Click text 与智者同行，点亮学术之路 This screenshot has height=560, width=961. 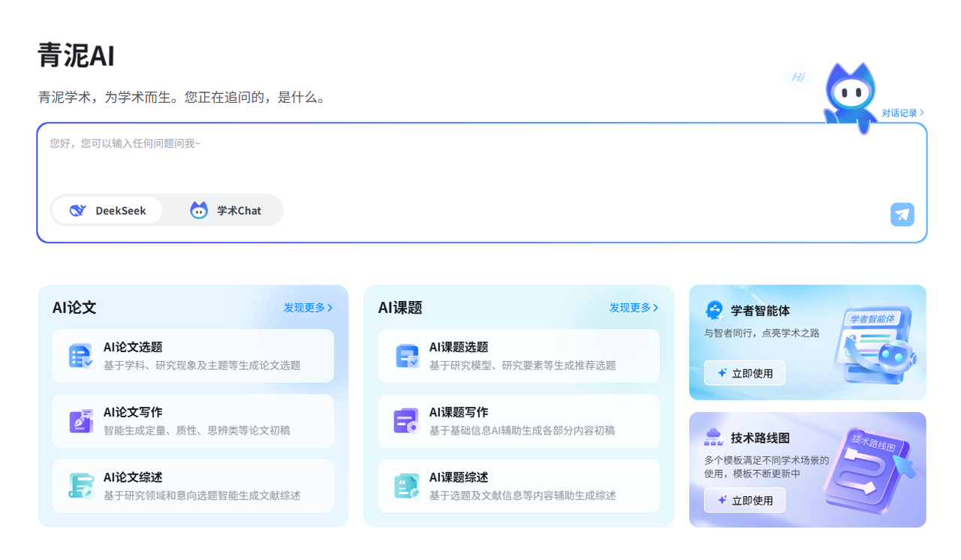[x=762, y=333]
